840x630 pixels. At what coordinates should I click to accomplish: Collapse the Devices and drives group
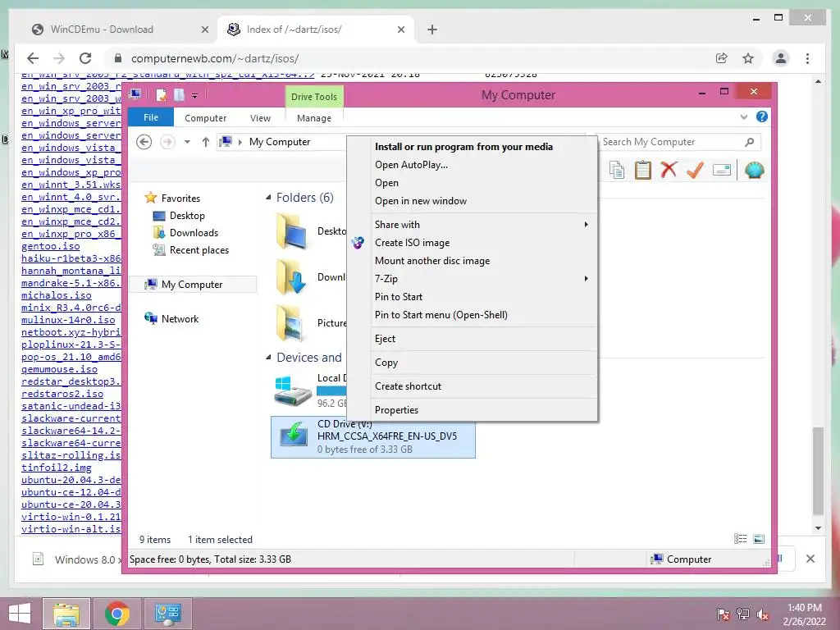coord(268,358)
